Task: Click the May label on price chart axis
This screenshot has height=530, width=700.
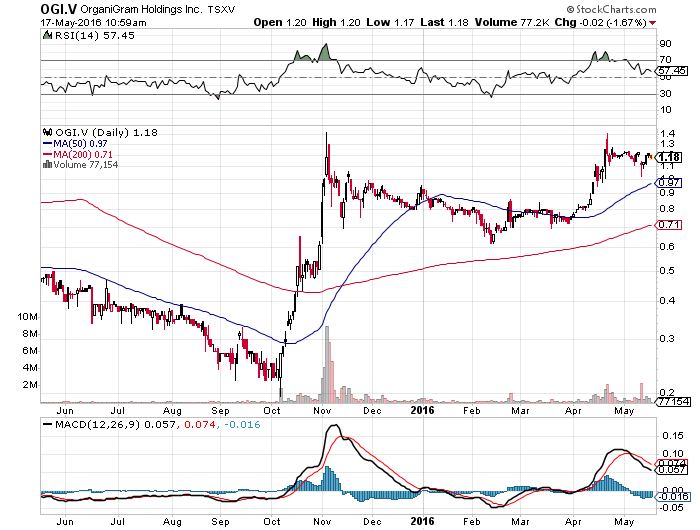Action: (x=624, y=411)
